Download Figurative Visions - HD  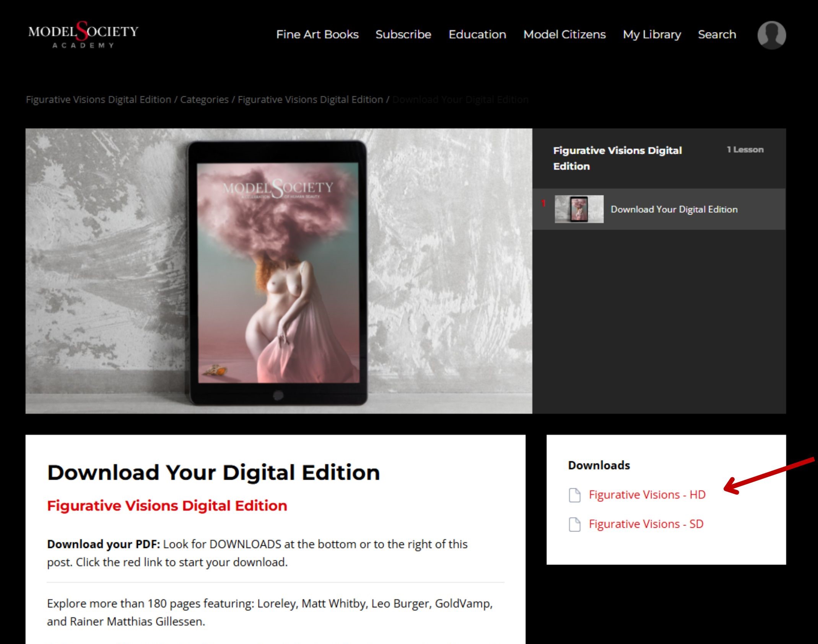pos(647,495)
